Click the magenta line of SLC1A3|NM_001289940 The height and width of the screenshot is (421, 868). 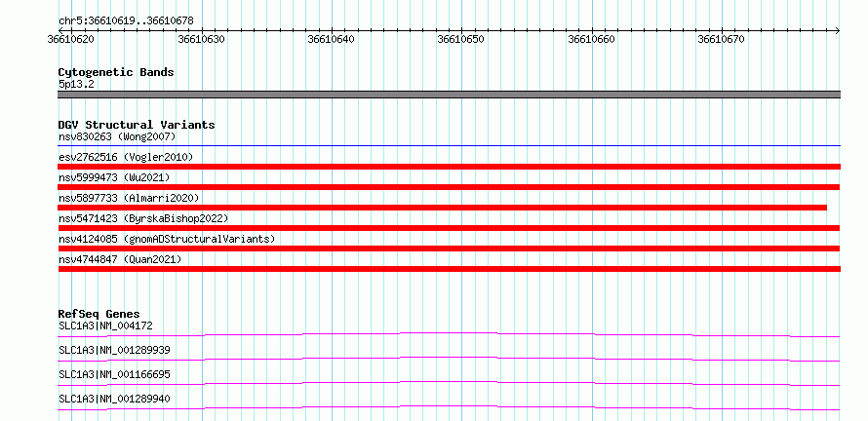point(449,407)
